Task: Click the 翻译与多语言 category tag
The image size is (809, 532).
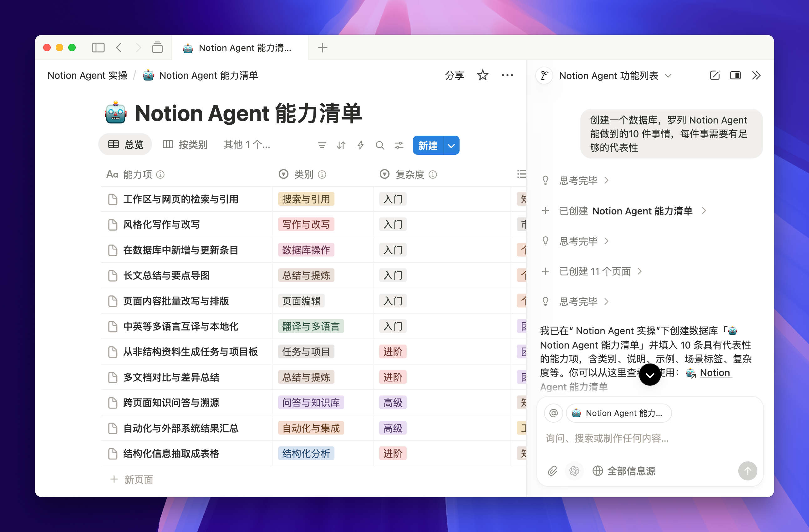Action: tap(311, 326)
